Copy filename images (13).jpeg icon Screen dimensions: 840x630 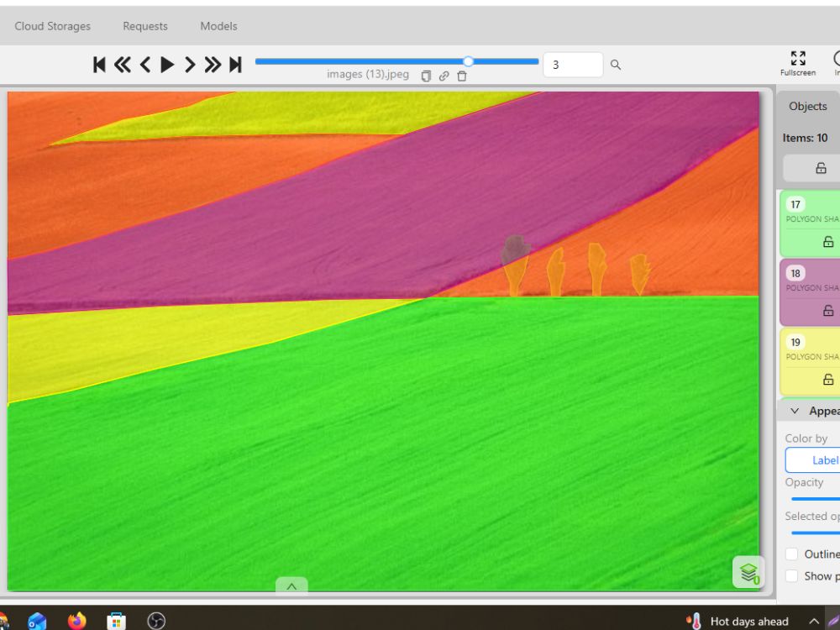tap(426, 76)
